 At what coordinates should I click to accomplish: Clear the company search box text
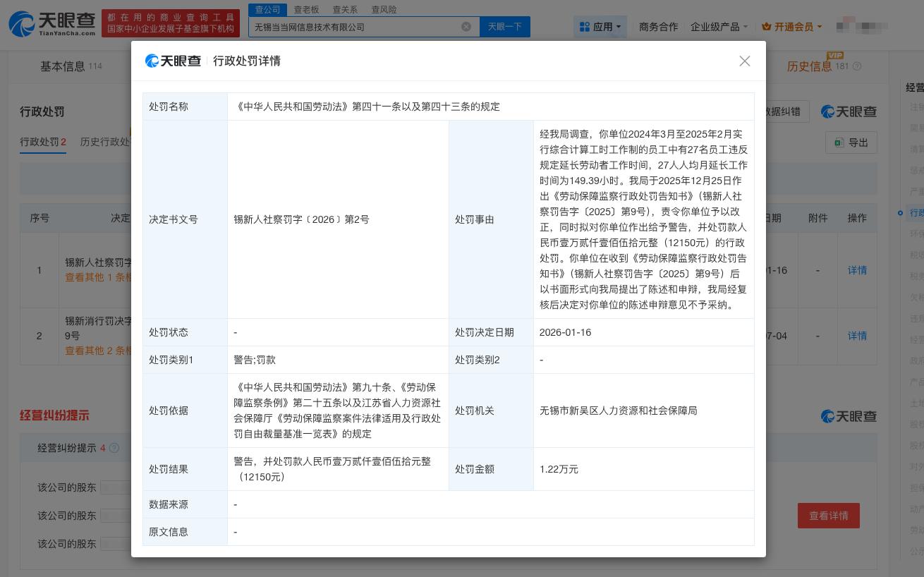(466, 27)
